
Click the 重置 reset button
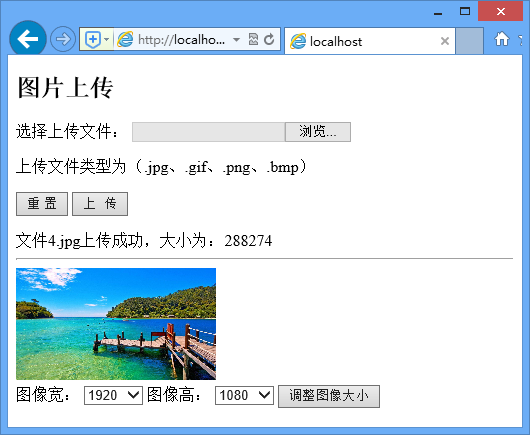point(42,204)
